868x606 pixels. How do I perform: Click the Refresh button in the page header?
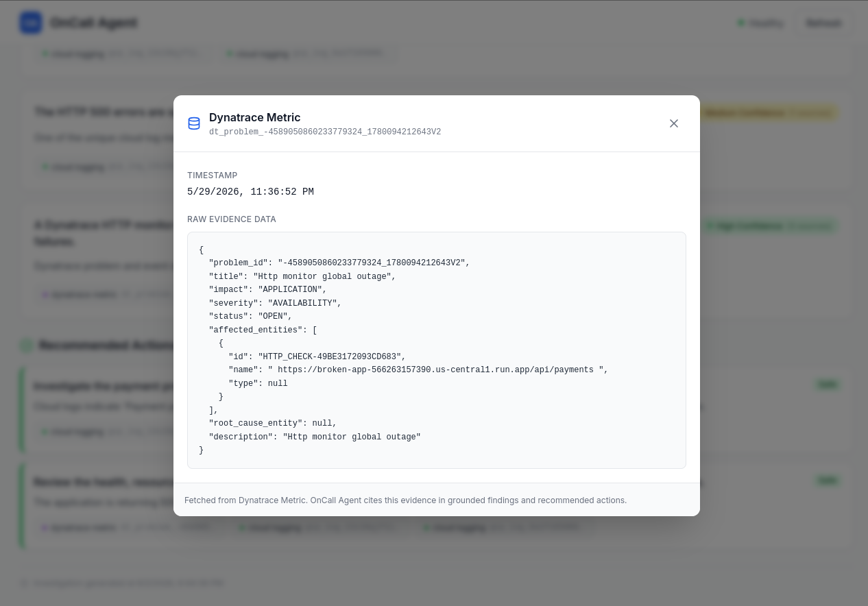pos(823,23)
